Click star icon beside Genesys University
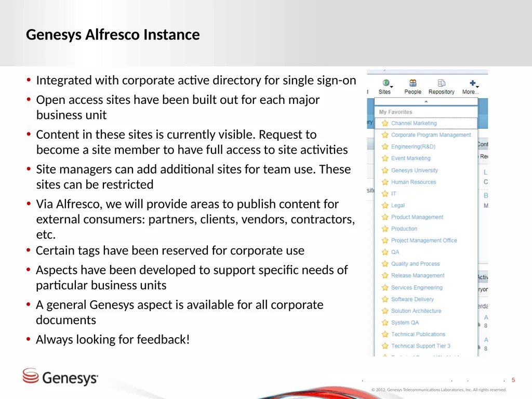This screenshot has height=399, width=532. click(385, 170)
